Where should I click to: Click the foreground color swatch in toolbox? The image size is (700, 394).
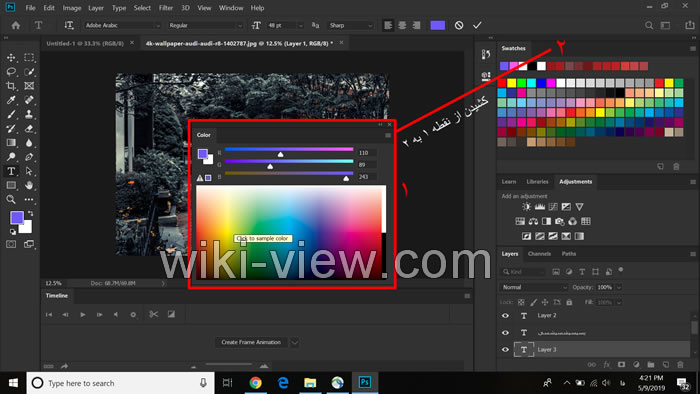coord(17,218)
